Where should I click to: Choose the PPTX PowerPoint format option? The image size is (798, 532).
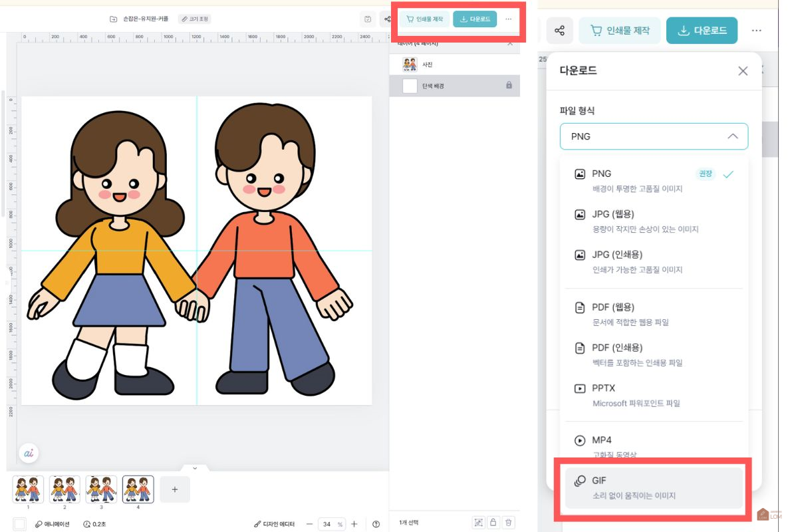[654, 395]
